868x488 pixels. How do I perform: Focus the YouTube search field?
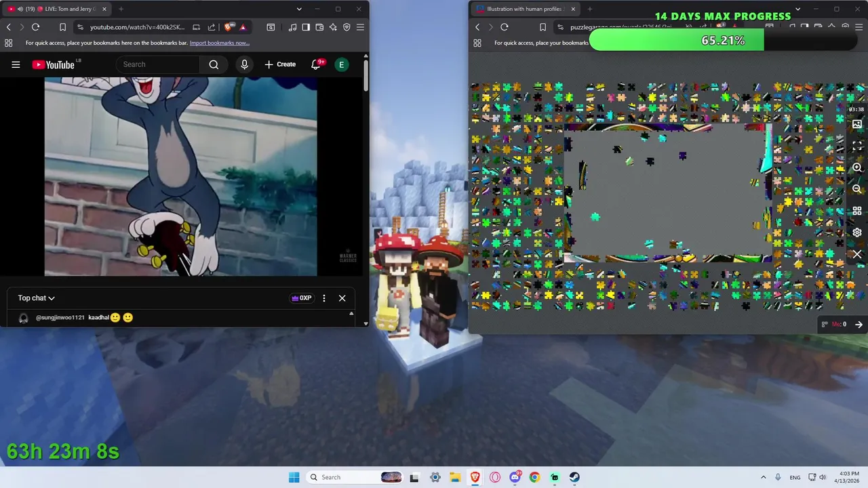coord(159,64)
